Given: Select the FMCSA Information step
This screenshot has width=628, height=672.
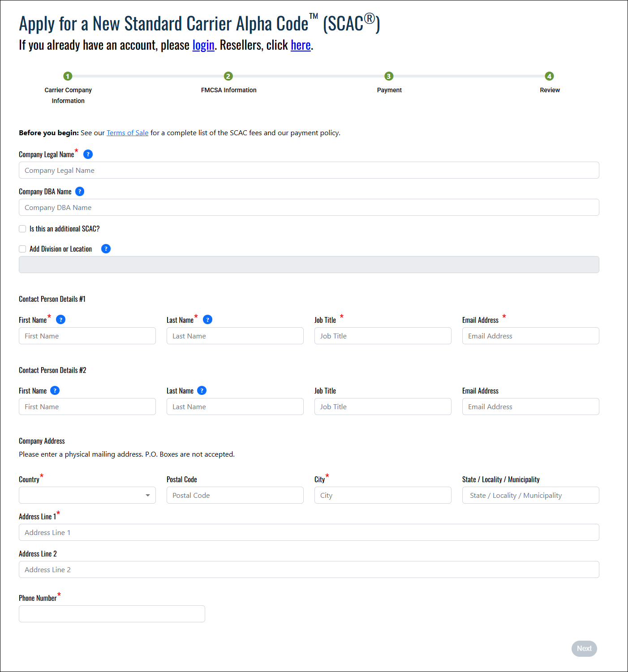Looking at the screenshot, I should coord(228,77).
